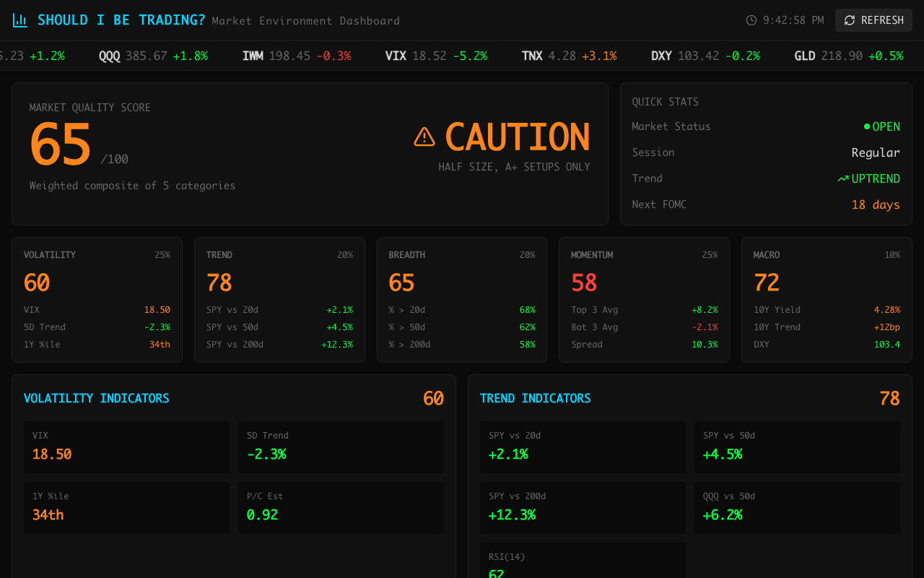Click the 18 days Next FOMC value
This screenshot has width=924, height=578.
(876, 204)
